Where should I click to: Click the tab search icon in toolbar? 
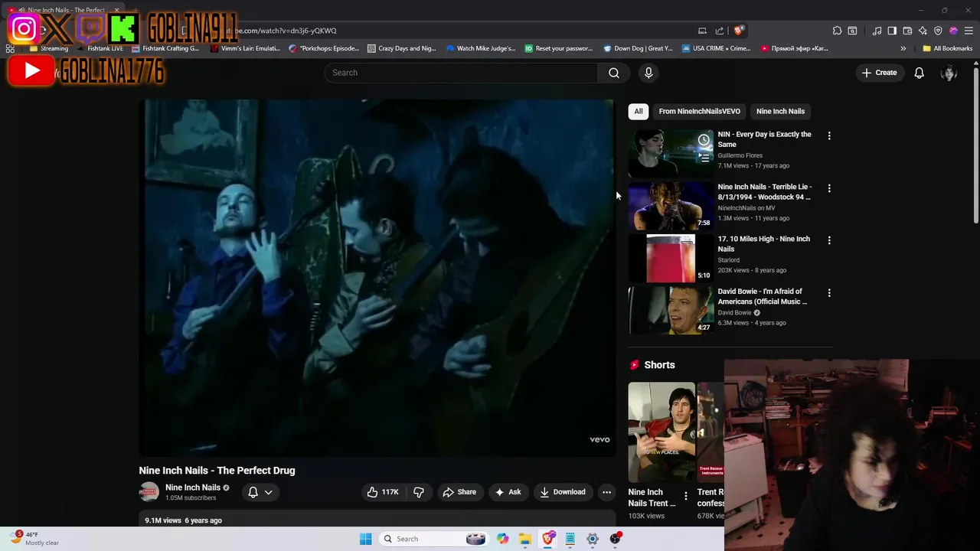pyautogui.click(x=852, y=31)
